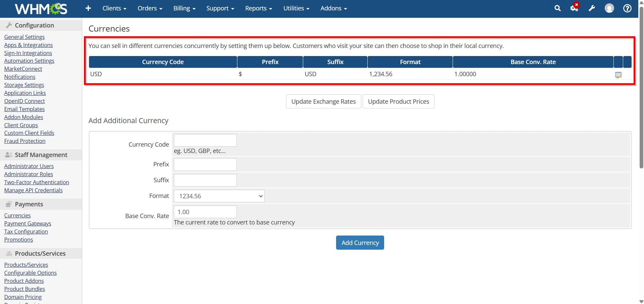This screenshot has height=304, width=644.
Task: Open the plus quick-add menu
Action: tap(88, 8)
